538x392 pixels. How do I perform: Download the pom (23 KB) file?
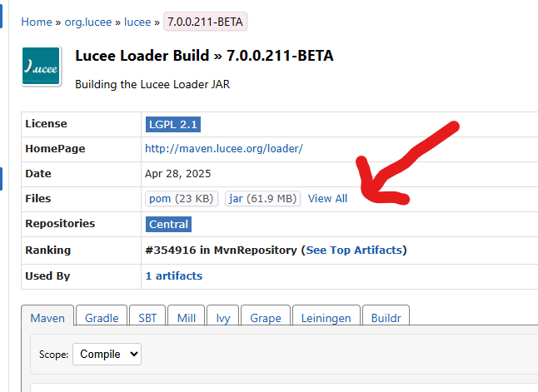tap(182, 199)
